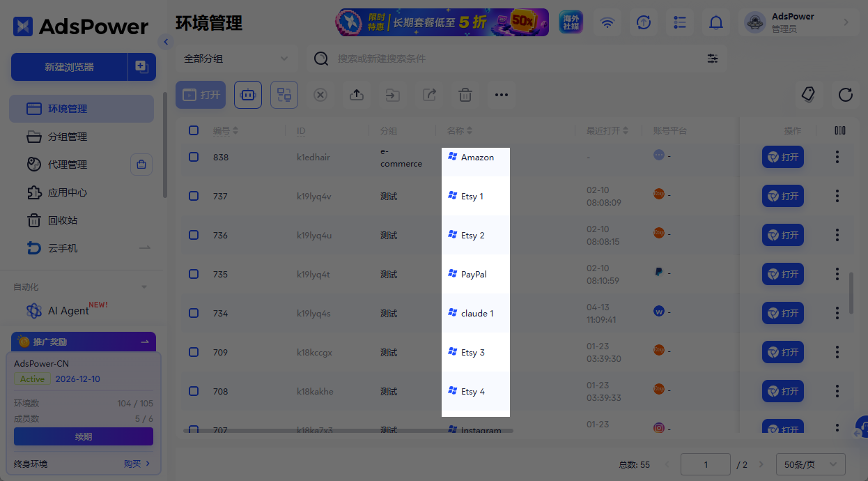Open the 应用中心 sidebar item
This screenshot has height=481, width=868.
coord(82,192)
